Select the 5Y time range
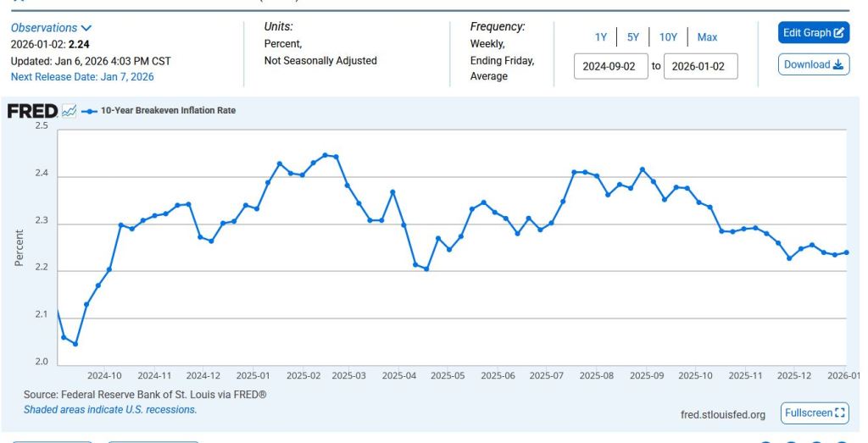868x443 pixels. (x=633, y=37)
